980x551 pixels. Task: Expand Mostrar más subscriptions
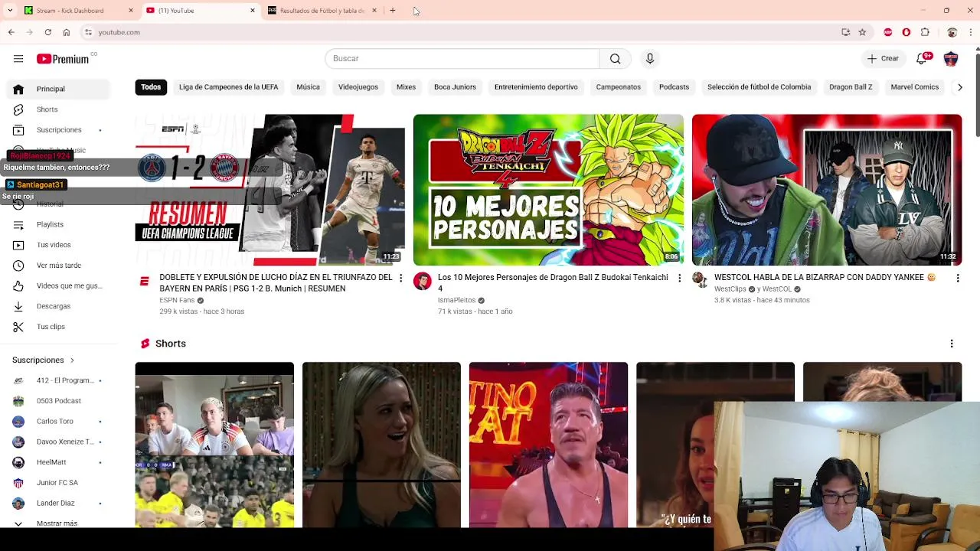coord(57,523)
